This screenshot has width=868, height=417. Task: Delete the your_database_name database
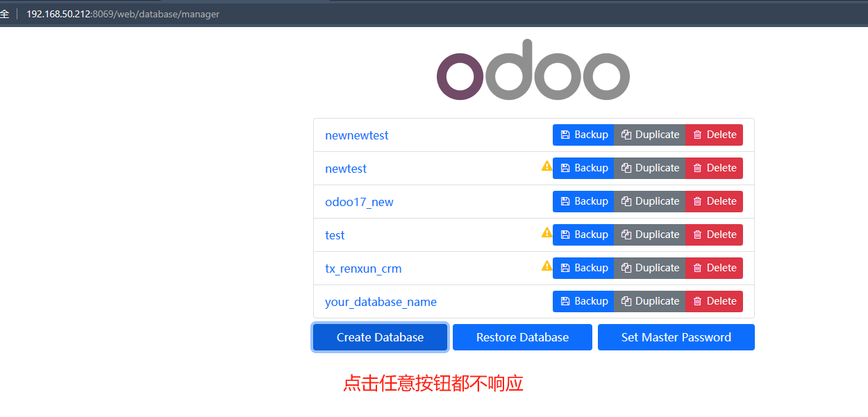(x=715, y=301)
